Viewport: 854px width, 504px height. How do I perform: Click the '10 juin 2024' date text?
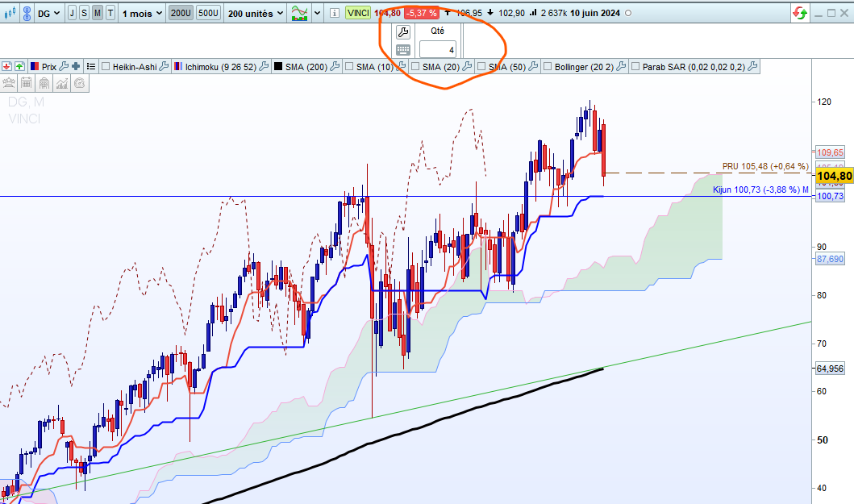(x=595, y=13)
